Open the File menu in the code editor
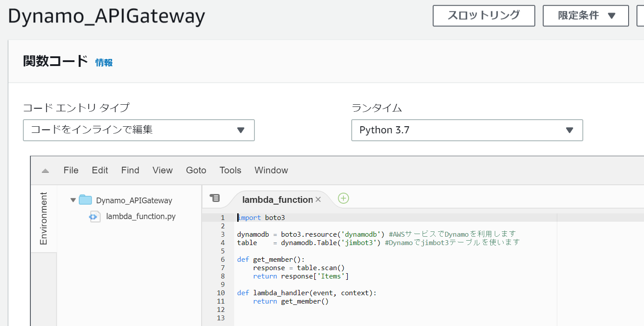644x326 pixels. 71,170
